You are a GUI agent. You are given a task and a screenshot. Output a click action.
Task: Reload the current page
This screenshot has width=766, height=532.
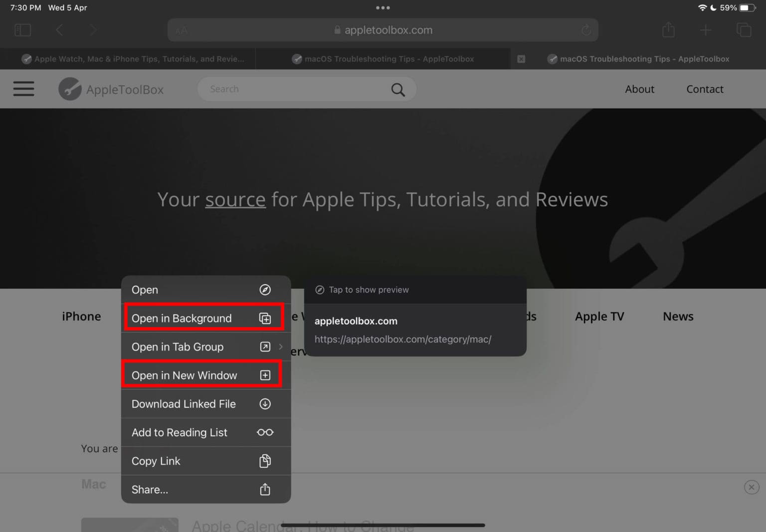(x=586, y=30)
